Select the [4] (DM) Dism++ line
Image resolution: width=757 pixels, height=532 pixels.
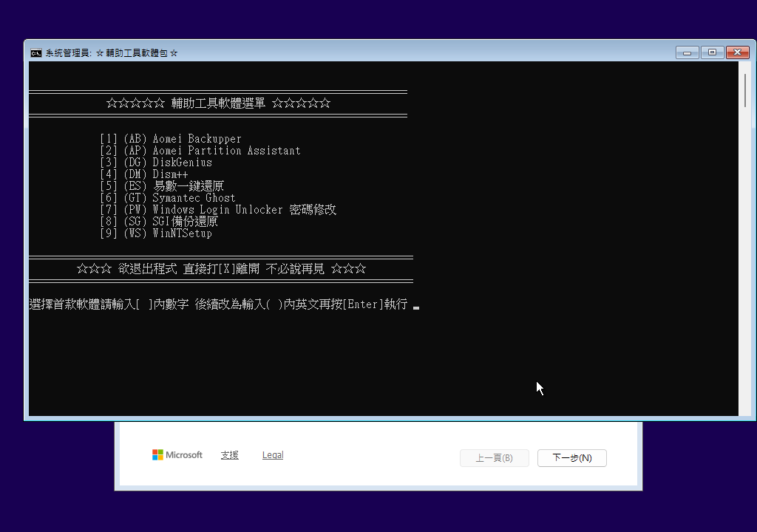[x=144, y=174]
